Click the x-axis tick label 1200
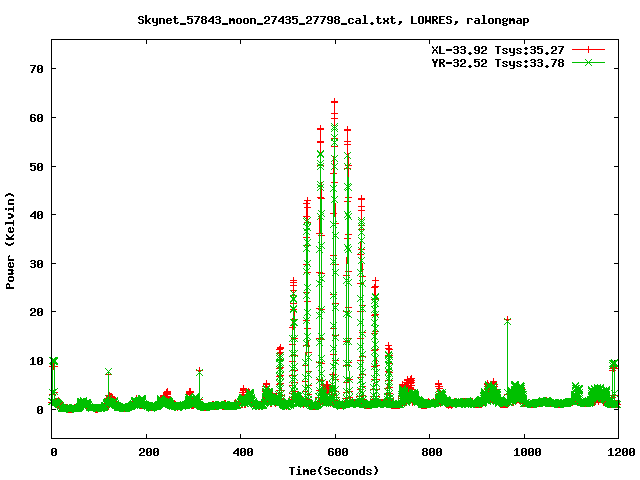Image resolution: width=640 pixels, height=480 pixels. tap(621, 452)
